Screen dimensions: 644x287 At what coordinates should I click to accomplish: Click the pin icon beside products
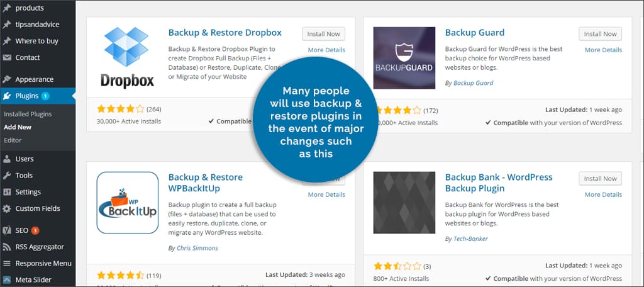(x=7, y=8)
